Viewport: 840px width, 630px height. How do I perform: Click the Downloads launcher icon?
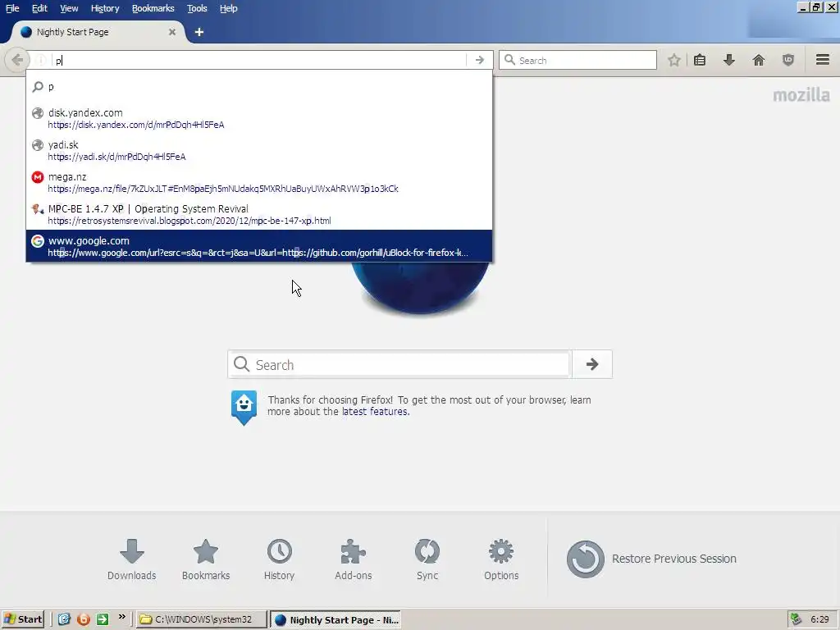click(x=132, y=559)
